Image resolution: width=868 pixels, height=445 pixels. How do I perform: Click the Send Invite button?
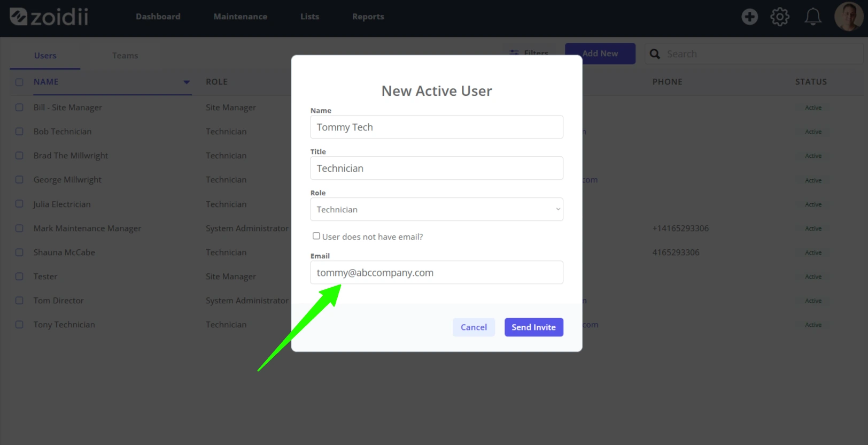533,327
